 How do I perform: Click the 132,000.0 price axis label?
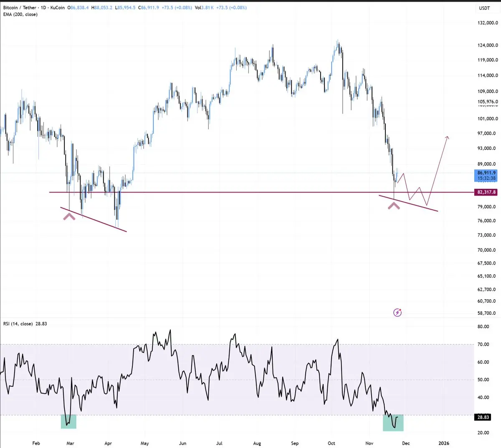488,23
